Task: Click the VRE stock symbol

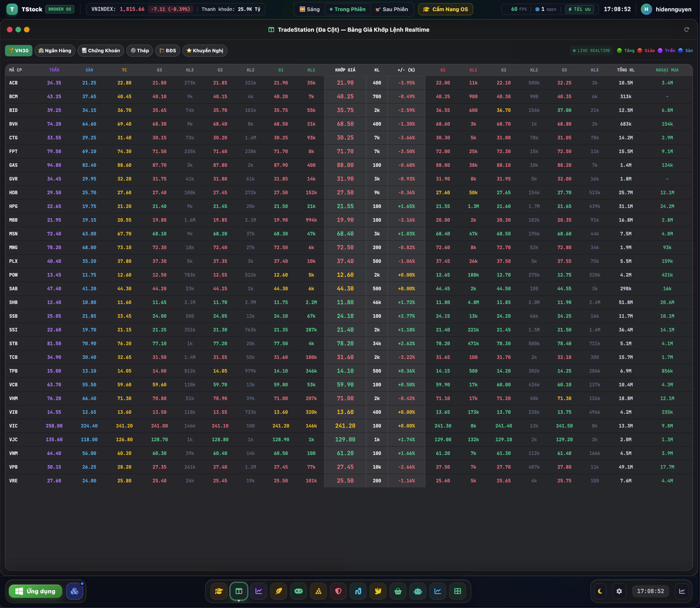Action: click(x=13, y=481)
